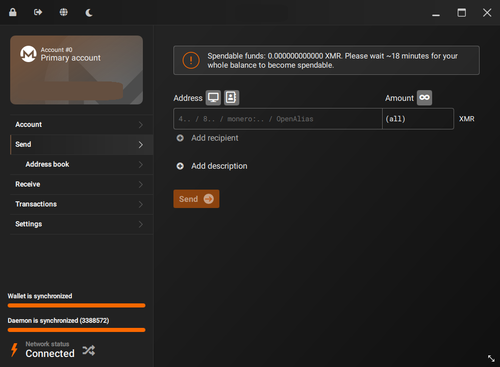This screenshot has height=367, width=500.
Task: Open the Transactions page
Action: point(82,204)
